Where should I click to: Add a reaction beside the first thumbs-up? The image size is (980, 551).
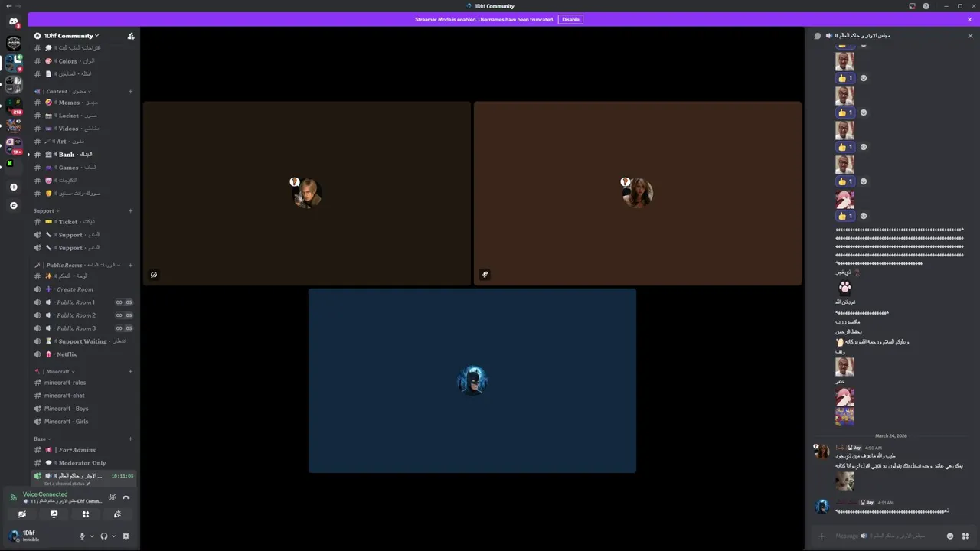tap(864, 78)
